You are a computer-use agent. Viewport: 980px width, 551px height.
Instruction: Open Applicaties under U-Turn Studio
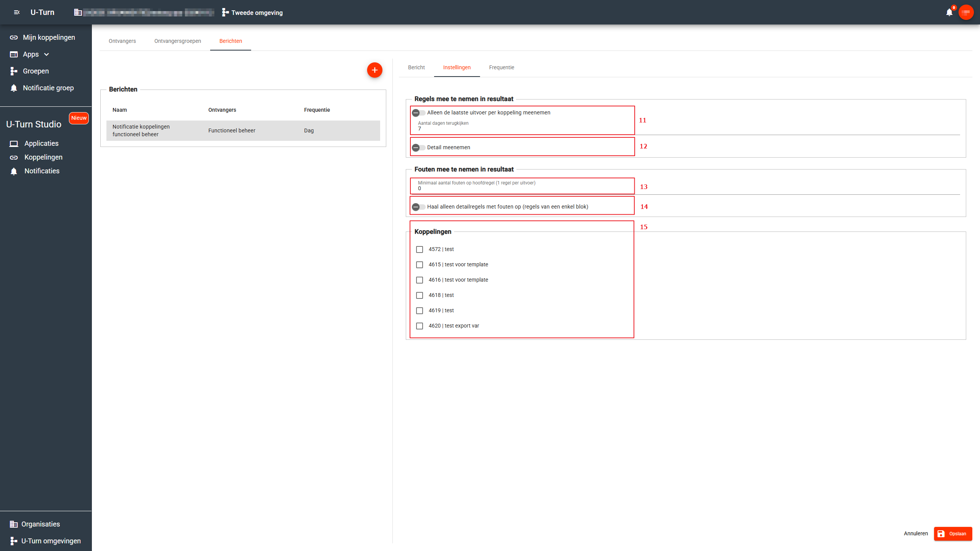tap(41, 143)
